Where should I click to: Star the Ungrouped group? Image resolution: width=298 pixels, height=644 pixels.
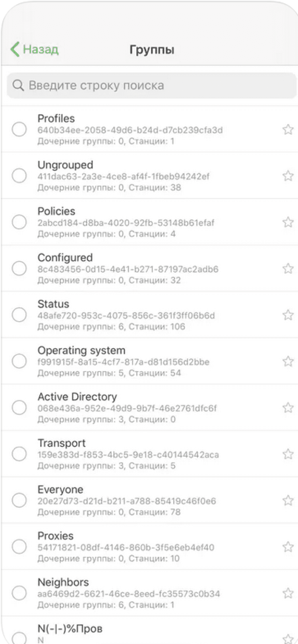(288, 176)
